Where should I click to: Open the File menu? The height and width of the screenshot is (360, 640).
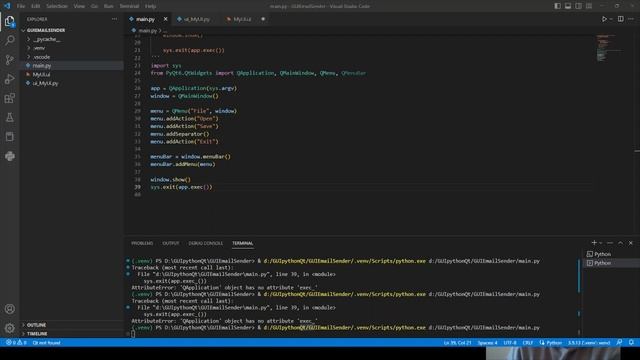coord(21,6)
